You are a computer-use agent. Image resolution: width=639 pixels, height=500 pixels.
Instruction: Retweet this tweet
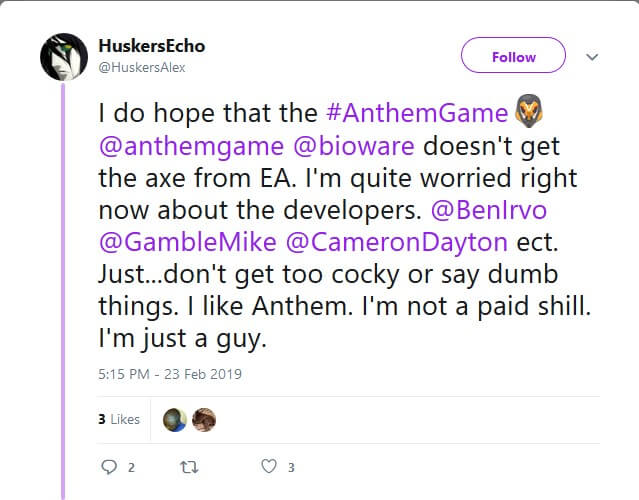[186, 465]
